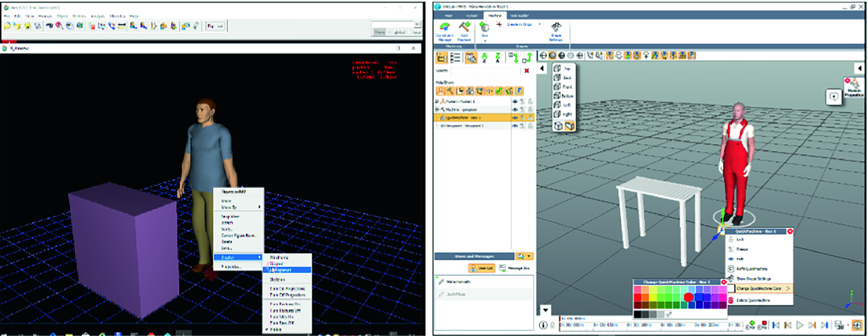This screenshot has height=336, width=868.
Task: Click the red X next to Search
Action: 527,71
